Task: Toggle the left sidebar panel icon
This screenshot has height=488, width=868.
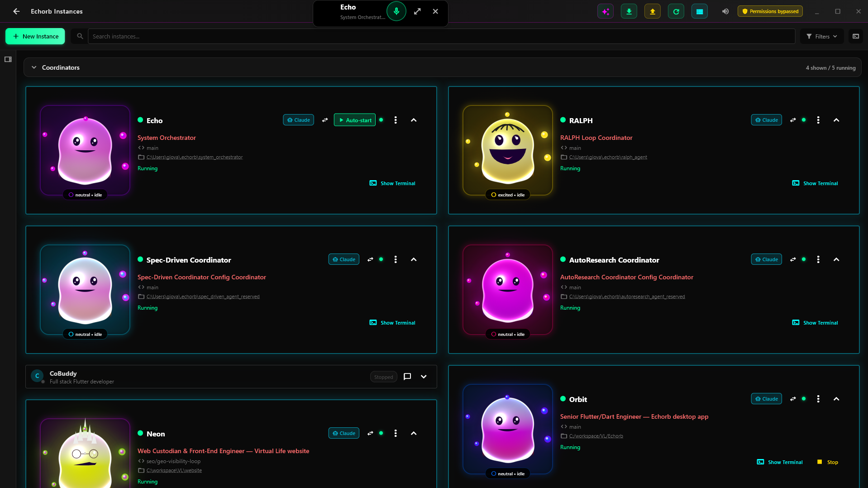Action: click(8, 59)
